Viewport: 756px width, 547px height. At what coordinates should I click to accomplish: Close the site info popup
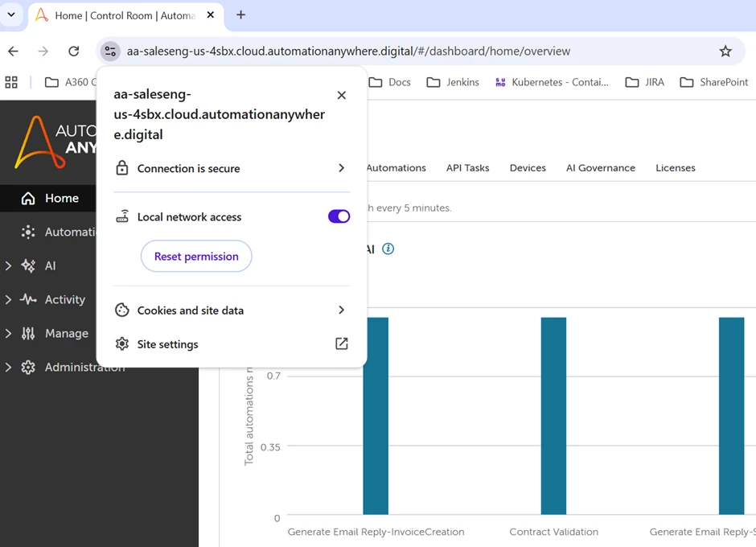coord(341,95)
